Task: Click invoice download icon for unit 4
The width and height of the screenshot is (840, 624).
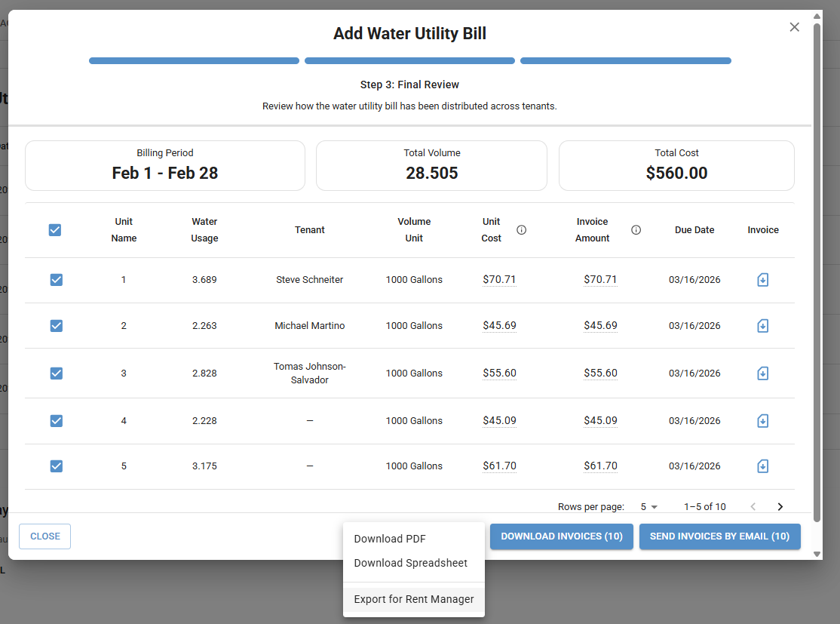Action: point(762,421)
